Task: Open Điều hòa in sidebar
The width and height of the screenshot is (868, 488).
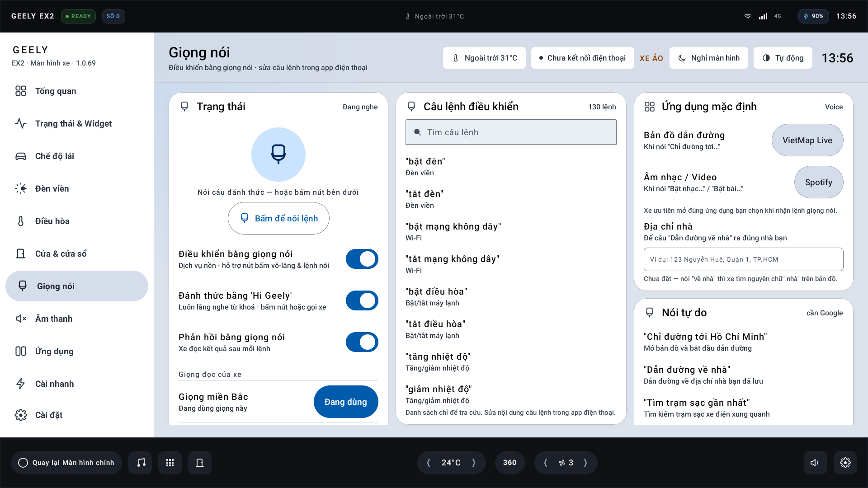Action: 77,221
